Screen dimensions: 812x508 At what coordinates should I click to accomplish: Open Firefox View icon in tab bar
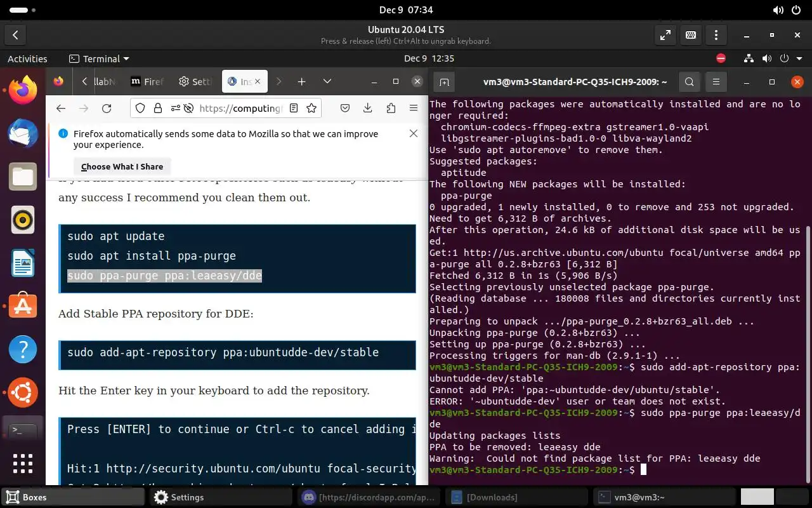(58, 81)
